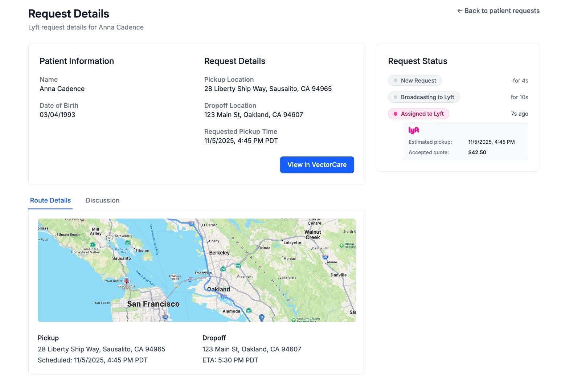Click the Assigned to Lyft status badge
The height and width of the screenshot is (392, 561).
(418, 114)
